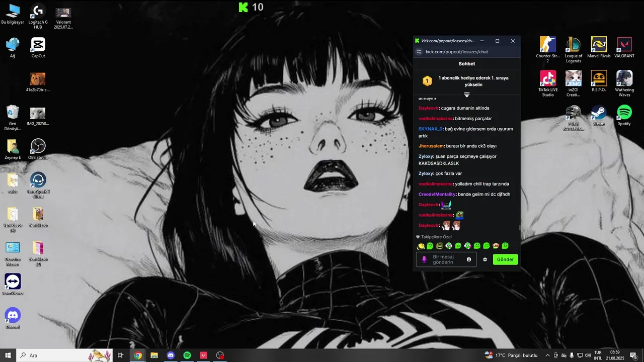Click the chat window scrollbar thumb
Viewport: 644px width, 362px height.
pos(520,228)
